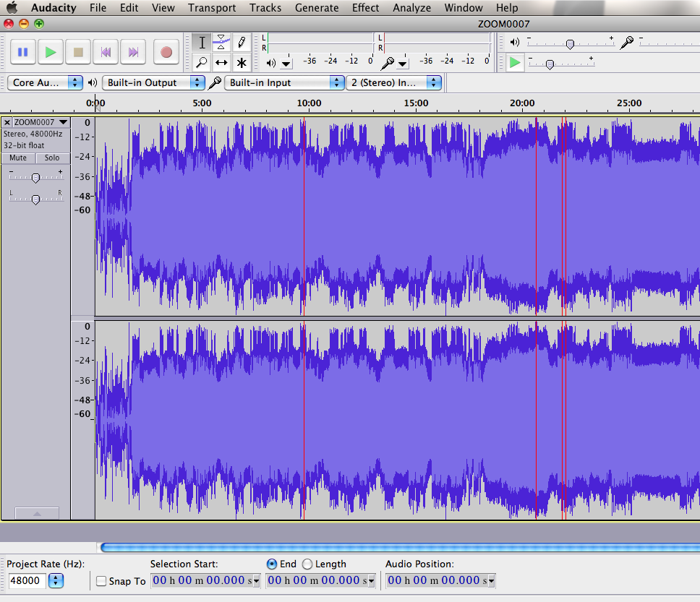700x602 pixels.
Task: Choose the Time Shift tool
Action: (222, 63)
